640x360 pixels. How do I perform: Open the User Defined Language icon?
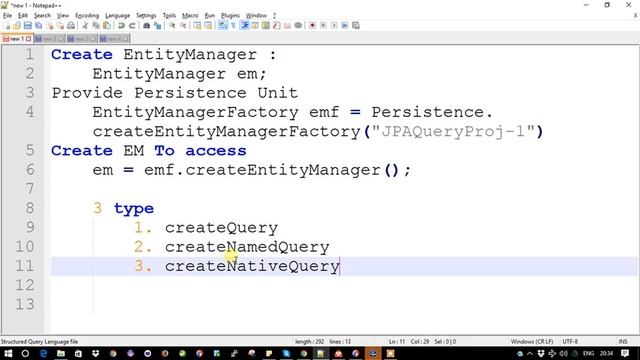point(255,26)
